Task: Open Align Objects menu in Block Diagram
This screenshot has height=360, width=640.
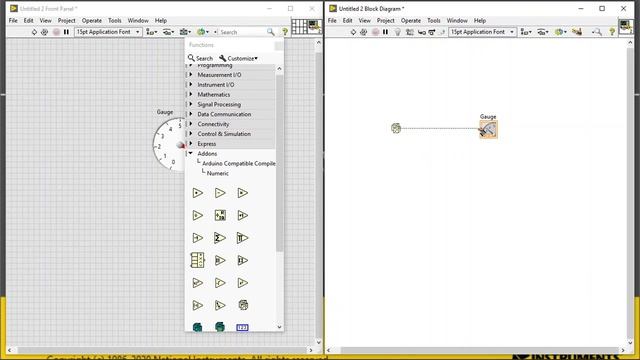Action: [x=526, y=32]
